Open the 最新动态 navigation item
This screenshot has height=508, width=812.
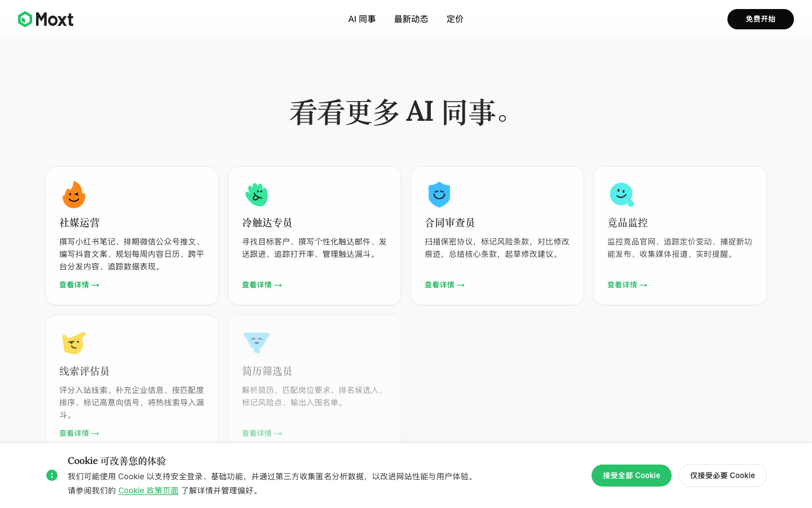coord(411,19)
